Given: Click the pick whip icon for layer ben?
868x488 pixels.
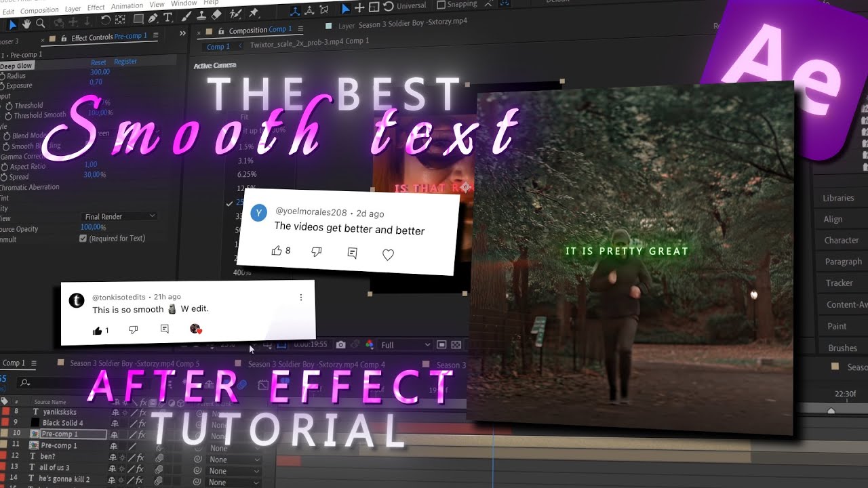Looking at the screenshot, I should coord(197,460).
